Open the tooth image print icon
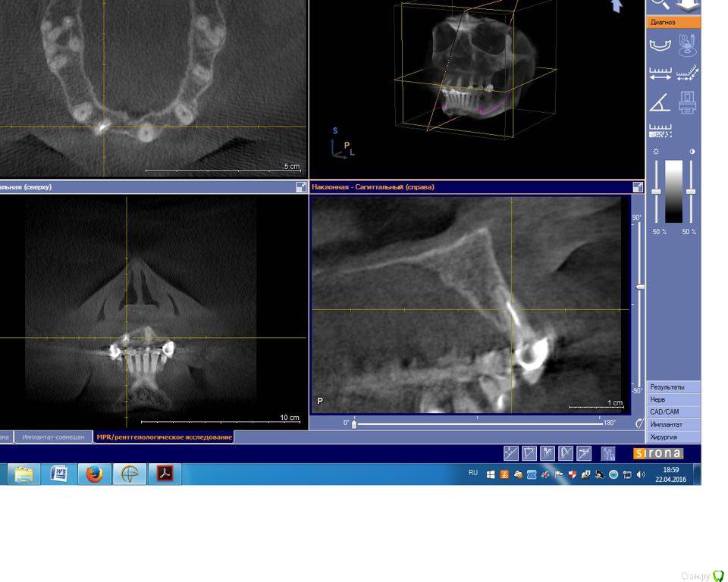The width and height of the screenshot is (728, 582). [687, 102]
